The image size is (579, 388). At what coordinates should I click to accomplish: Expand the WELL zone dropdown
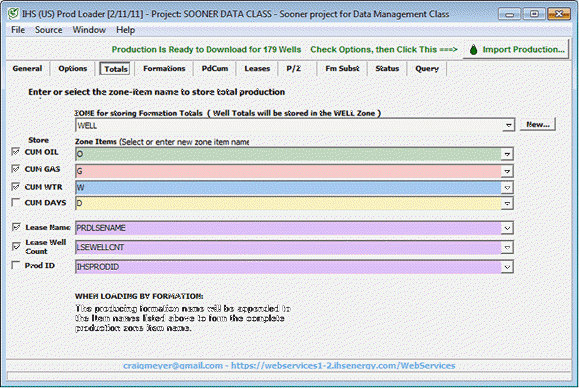click(508, 125)
